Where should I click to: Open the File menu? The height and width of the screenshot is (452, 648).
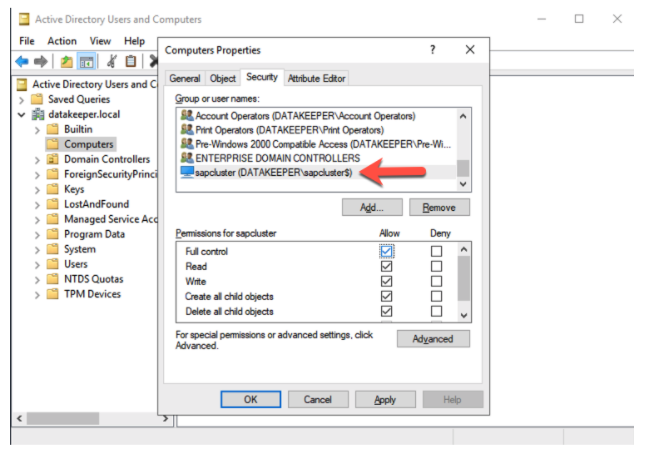[x=27, y=41]
